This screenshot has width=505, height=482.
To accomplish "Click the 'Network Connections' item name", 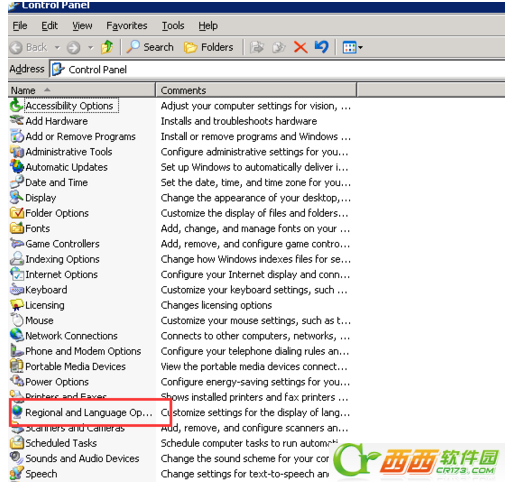I will (71, 336).
